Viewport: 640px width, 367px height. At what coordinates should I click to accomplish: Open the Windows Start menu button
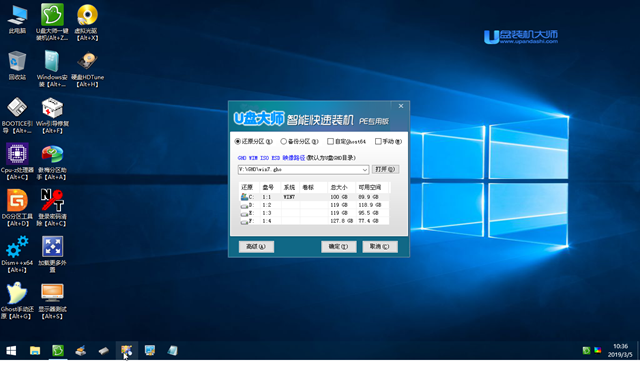click(x=11, y=351)
